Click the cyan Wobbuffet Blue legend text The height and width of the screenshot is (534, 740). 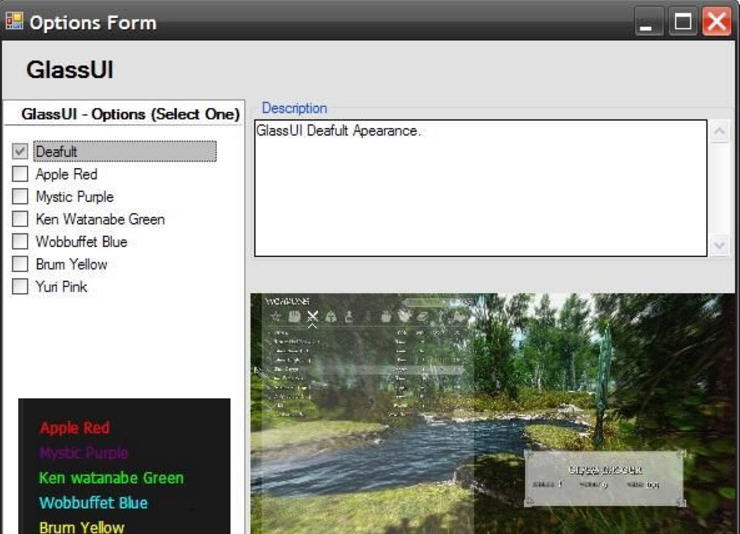click(93, 503)
